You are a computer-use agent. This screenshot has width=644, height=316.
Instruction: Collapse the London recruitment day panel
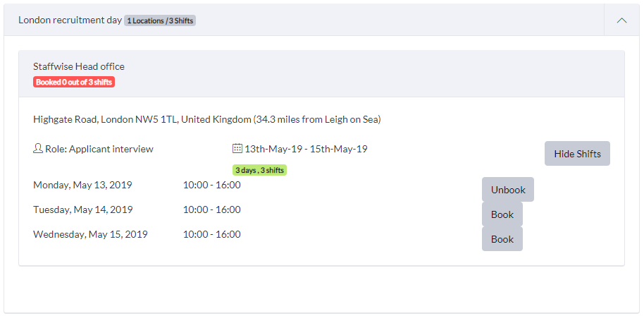(622, 20)
